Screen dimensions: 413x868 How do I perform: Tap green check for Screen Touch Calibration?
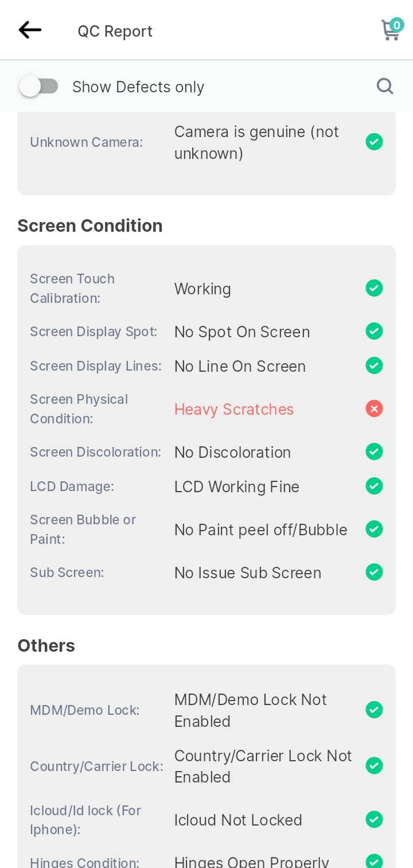pos(374,288)
